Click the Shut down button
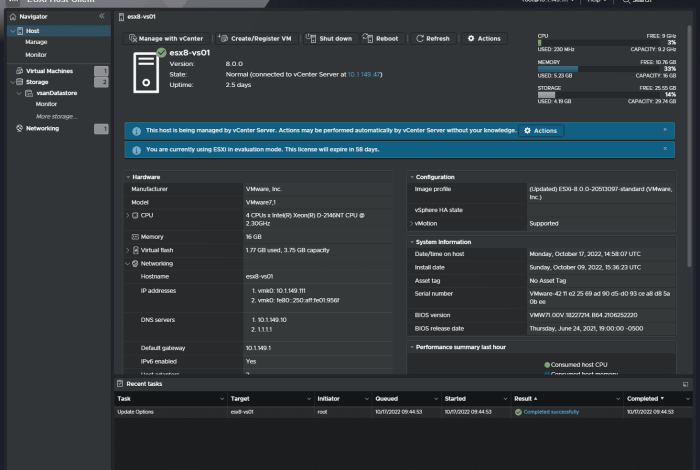The width and height of the screenshot is (700, 470). click(x=329, y=38)
